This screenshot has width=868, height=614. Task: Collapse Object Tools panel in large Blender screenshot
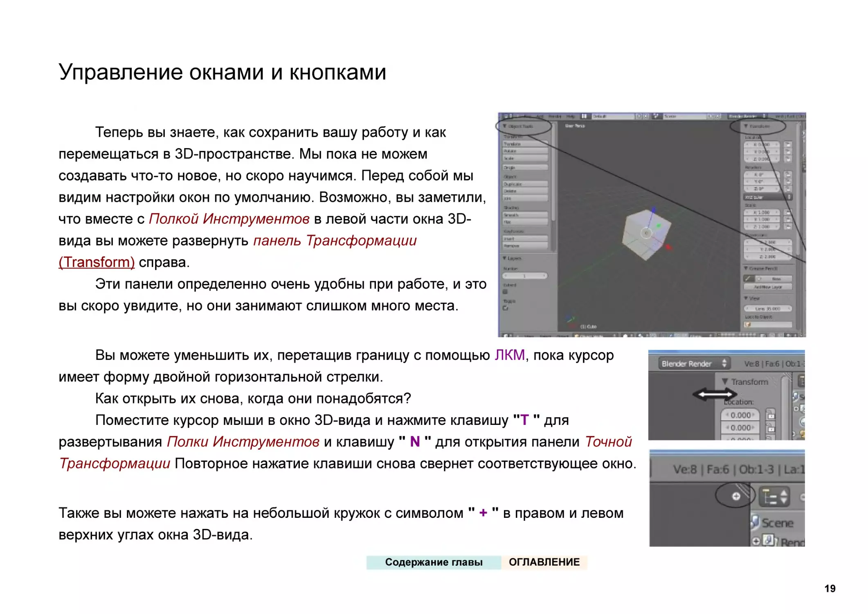tap(505, 126)
